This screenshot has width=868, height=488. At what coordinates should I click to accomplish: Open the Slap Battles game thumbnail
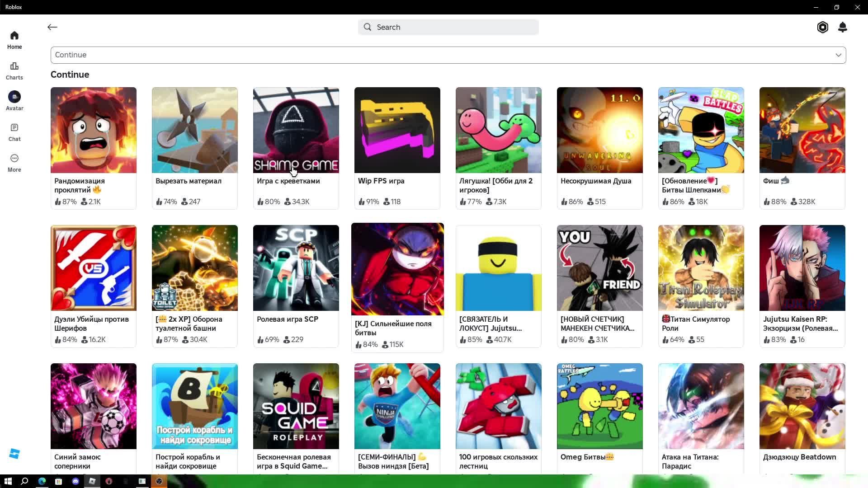[x=701, y=130]
